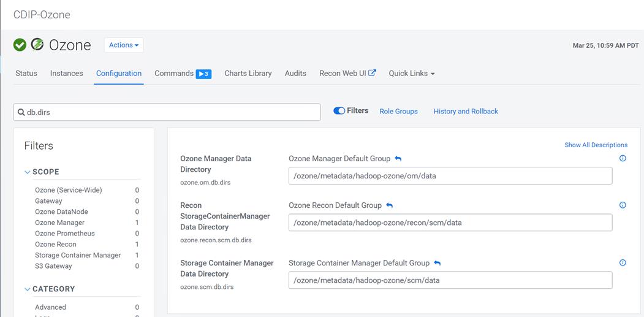Click the green health status checkmark icon
The width and height of the screenshot is (644, 317).
[x=20, y=45]
